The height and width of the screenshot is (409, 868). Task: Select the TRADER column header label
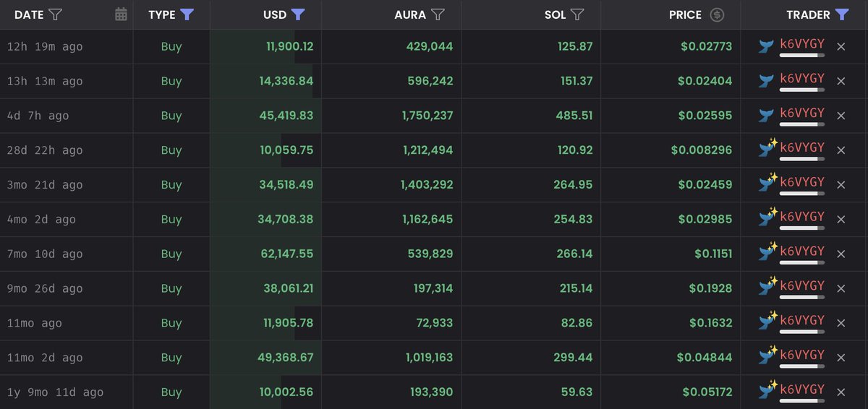(808, 14)
